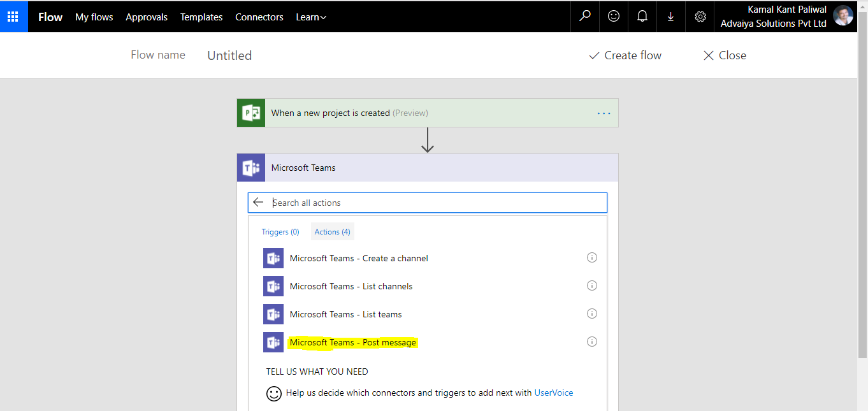Click the Microsoft Teams card header
Image resolution: width=868 pixels, height=411 pixels.
point(428,168)
